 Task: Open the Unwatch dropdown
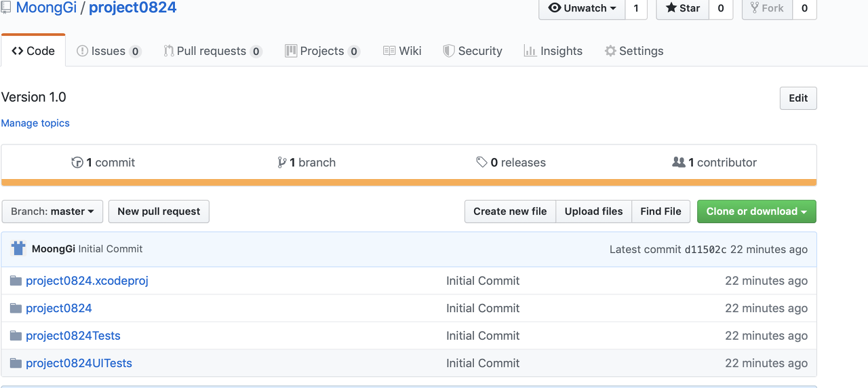(x=582, y=8)
